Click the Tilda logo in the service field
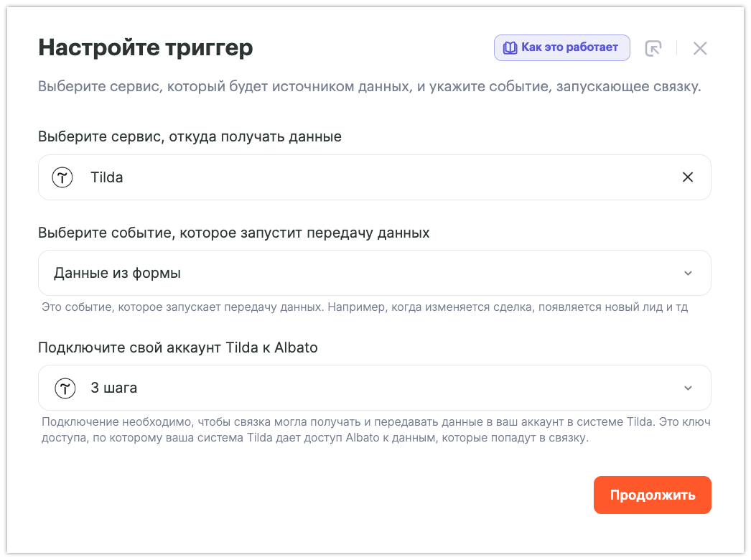Screen dimensions: 751x560 (x=63, y=177)
